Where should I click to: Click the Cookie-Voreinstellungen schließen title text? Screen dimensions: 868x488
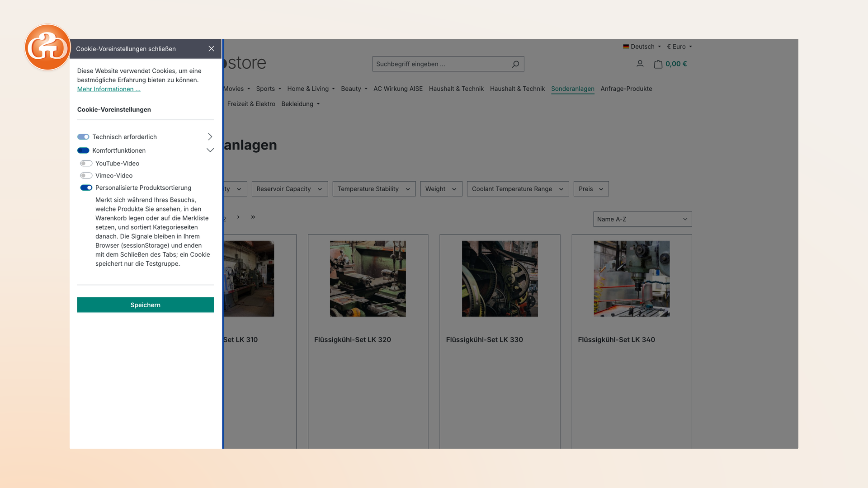126,49
